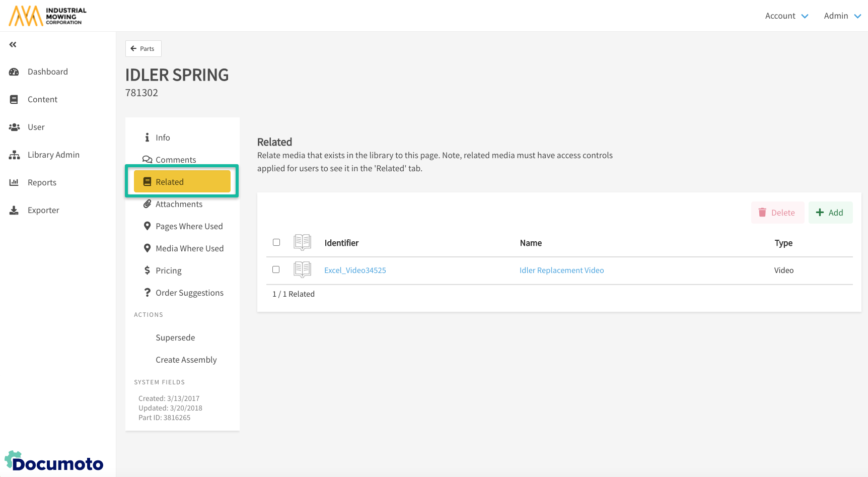Click the Attachments paperclip icon
Screen dimensions: 868x477
(147, 204)
